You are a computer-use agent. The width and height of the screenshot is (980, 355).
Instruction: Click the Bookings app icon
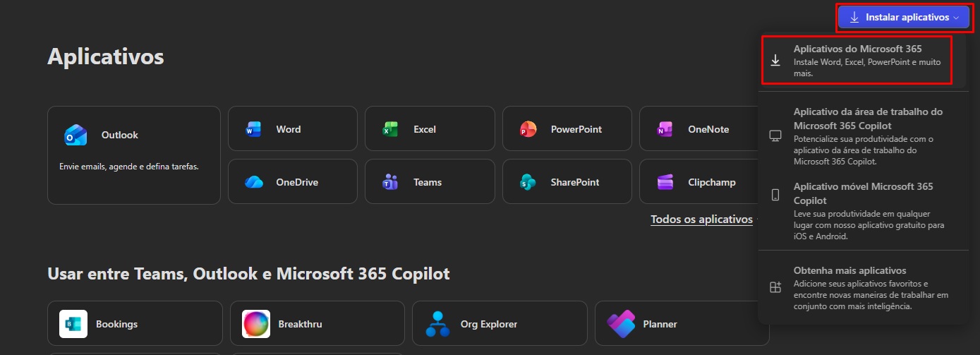pos(73,324)
